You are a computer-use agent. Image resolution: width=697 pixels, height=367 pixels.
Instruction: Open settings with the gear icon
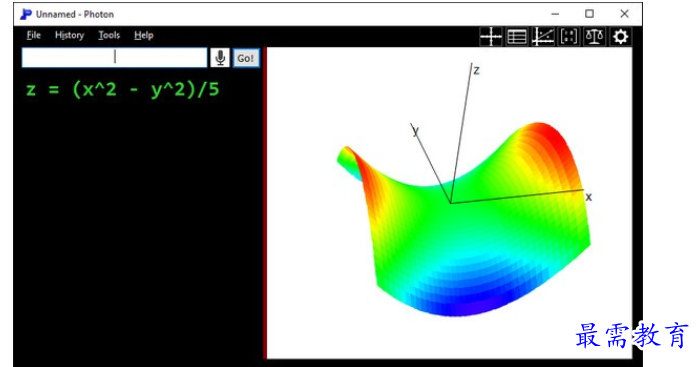tap(620, 36)
